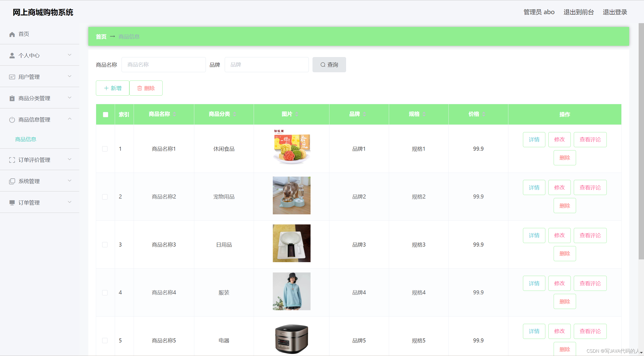This screenshot has width=644, height=356.
Task: Click the 订单管理 monitor icon
Action: pos(12,203)
